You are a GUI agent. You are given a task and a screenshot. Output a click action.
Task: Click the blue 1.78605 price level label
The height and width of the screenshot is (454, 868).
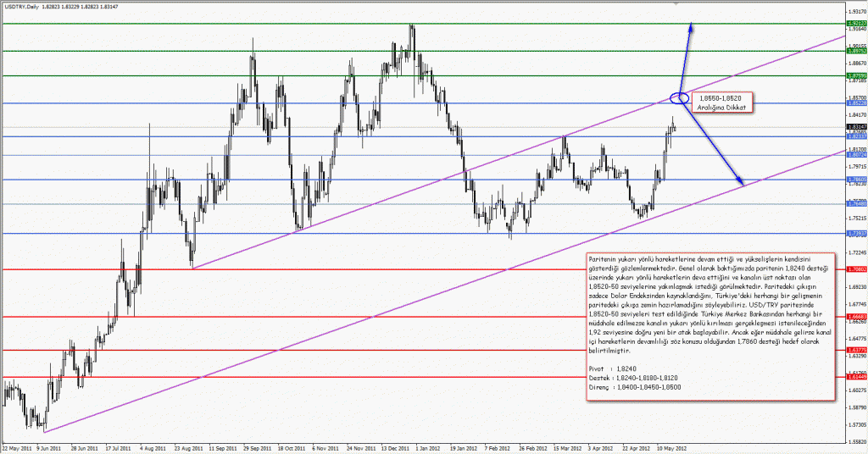[x=856, y=180]
